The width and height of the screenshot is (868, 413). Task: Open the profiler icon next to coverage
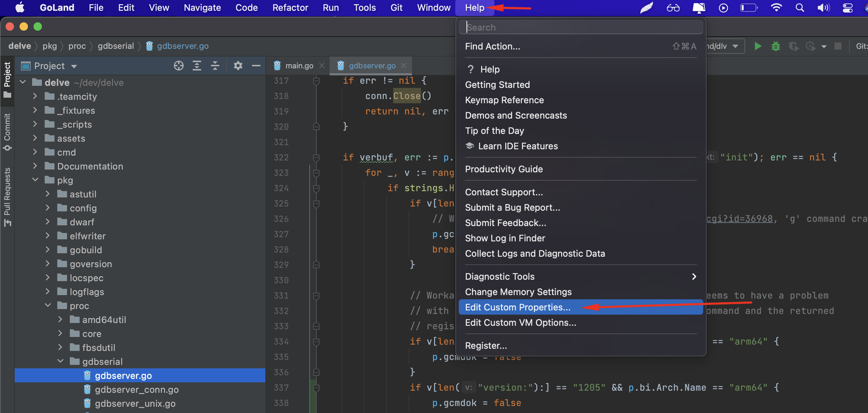pyautogui.click(x=811, y=46)
